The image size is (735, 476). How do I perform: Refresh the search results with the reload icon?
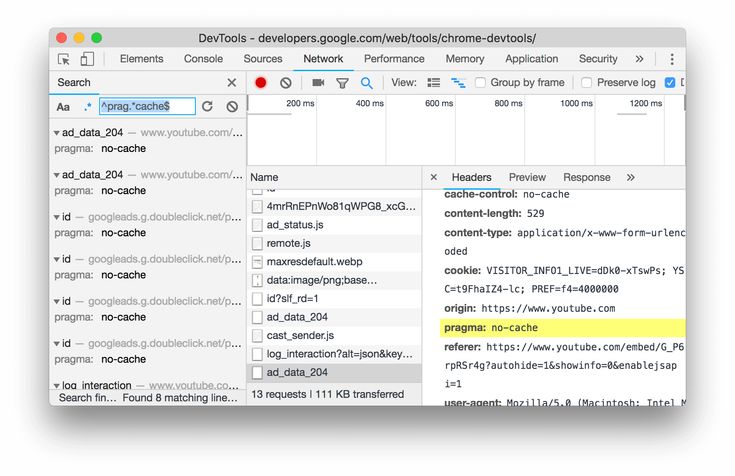[207, 106]
